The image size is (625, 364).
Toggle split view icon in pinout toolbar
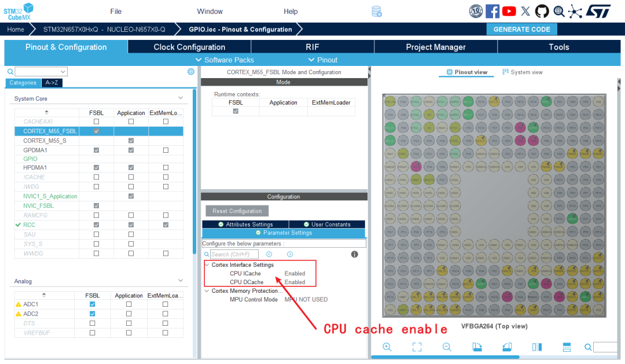[537, 347]
